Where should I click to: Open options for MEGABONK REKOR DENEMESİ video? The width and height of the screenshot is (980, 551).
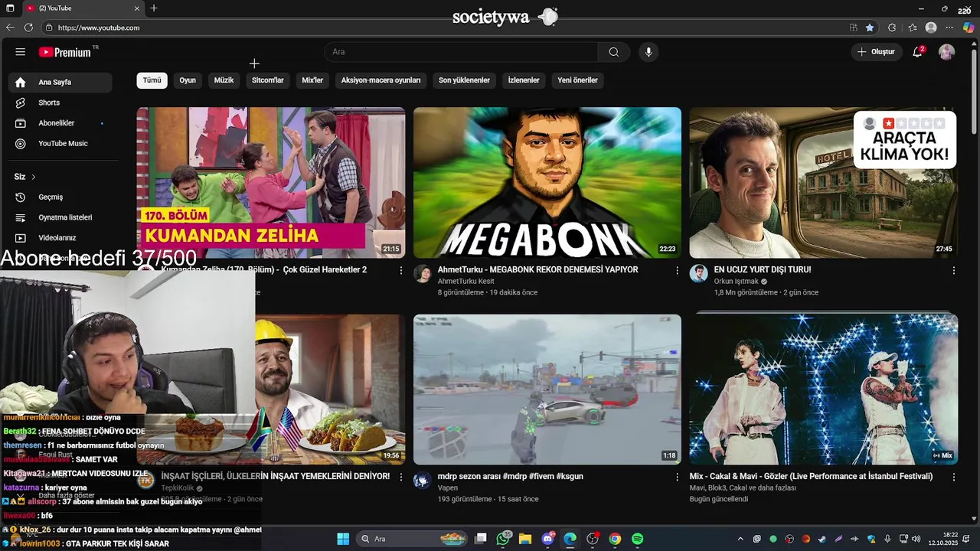point(677,270)
